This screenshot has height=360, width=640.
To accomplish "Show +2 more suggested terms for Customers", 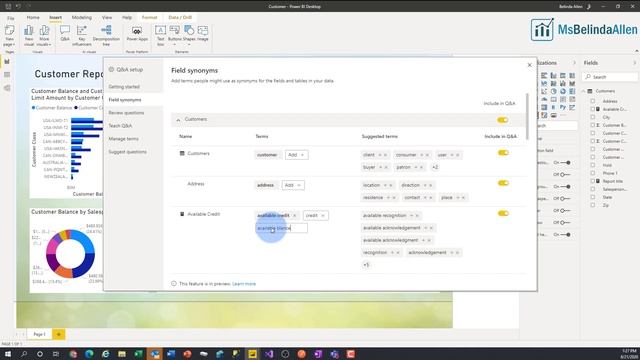I will [435, 167].
